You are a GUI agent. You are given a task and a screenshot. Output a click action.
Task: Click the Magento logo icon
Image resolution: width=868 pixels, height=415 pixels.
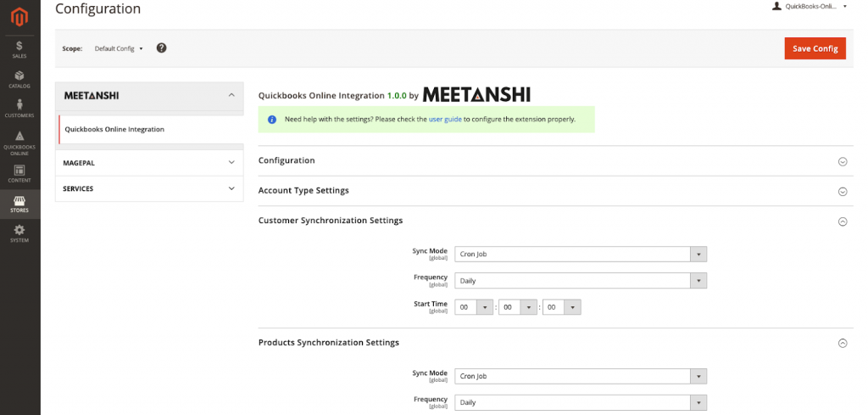coord(19,17)
